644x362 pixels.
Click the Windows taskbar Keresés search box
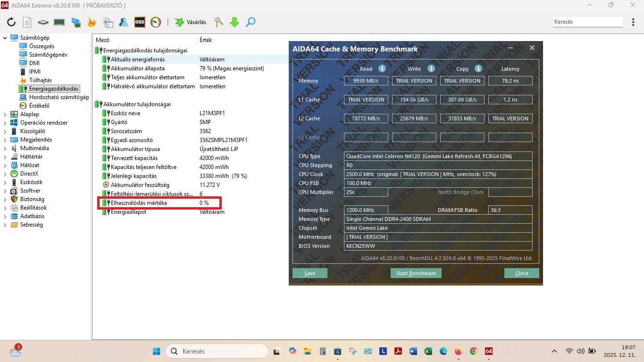pos(217,351)
